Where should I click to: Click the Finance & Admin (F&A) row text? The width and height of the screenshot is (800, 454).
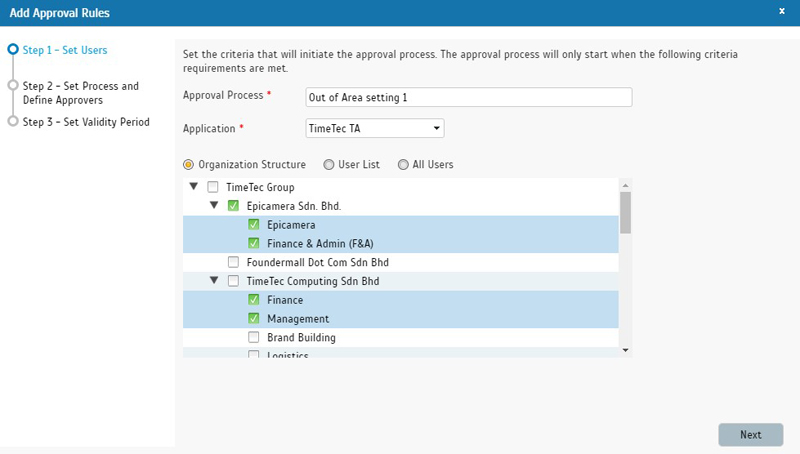click(320, 243)
